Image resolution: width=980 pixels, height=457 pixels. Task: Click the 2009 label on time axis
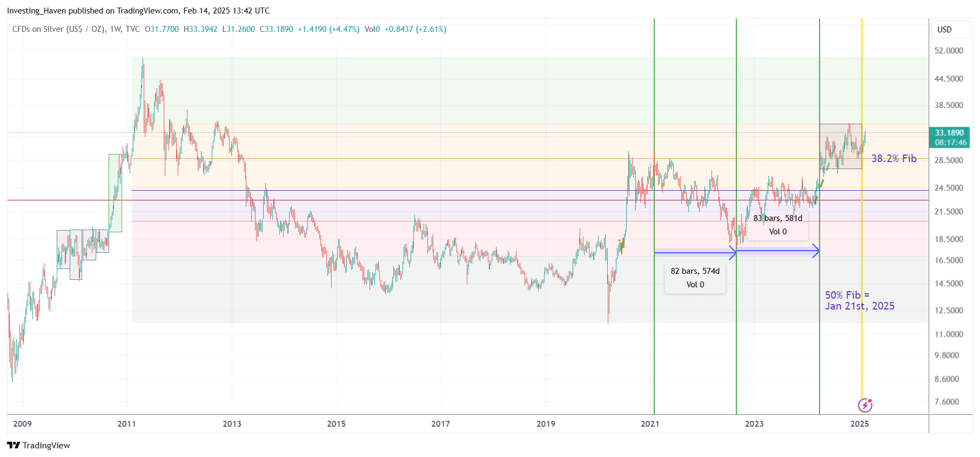[22, 424]
